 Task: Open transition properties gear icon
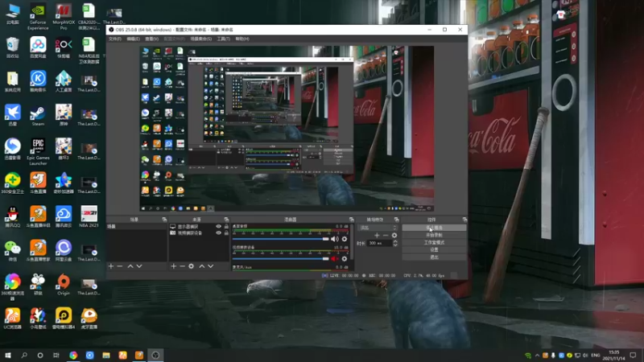point(394,235)
